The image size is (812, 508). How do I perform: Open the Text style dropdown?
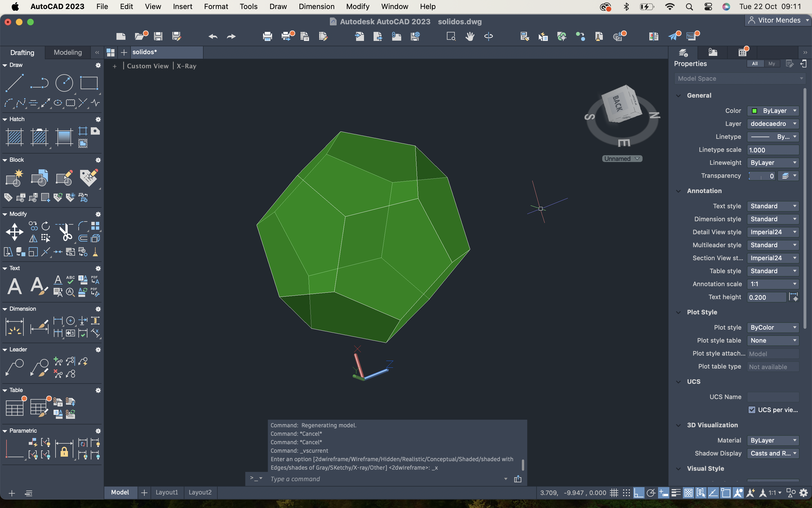tap(773, 206)
